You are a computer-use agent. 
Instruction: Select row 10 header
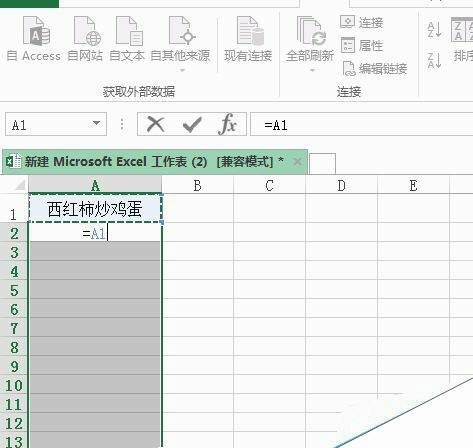(14, 385)
